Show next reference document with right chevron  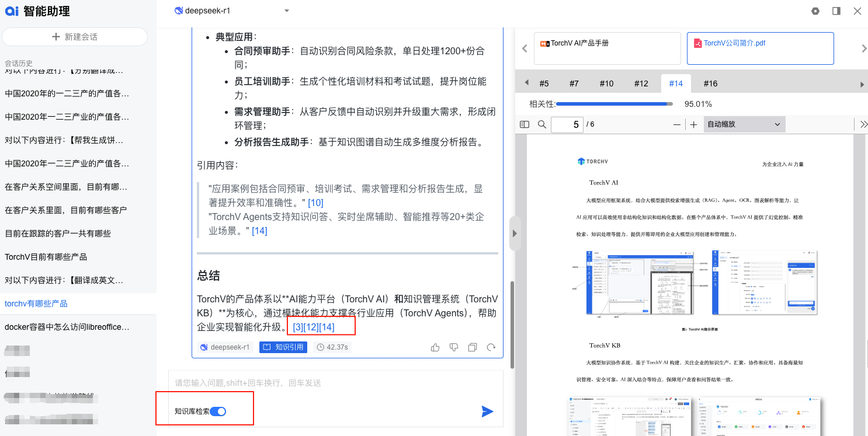click(x=864, y=48)
